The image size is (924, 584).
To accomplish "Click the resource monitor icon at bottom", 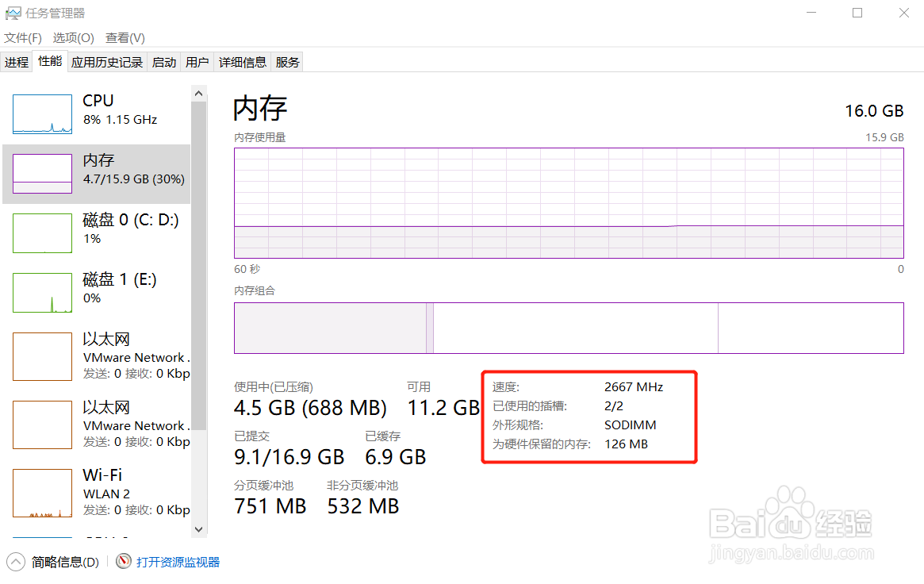I will 123,561.
